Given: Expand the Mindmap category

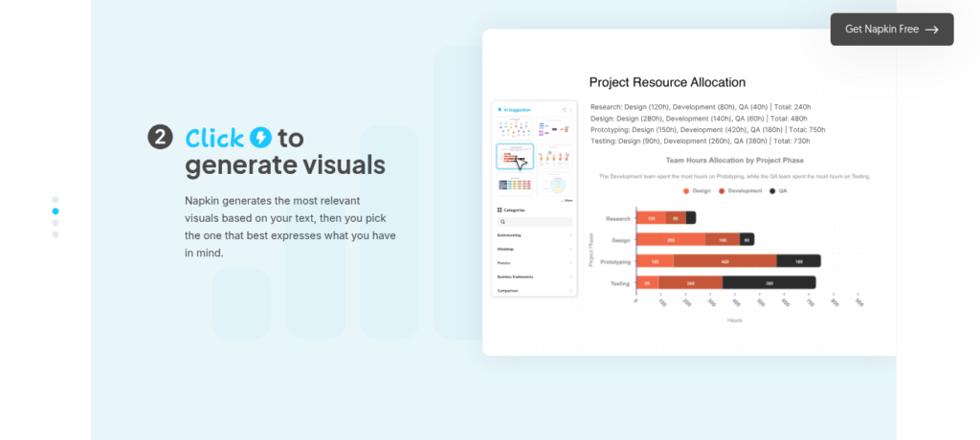Looking at the screenshot, I should coord(534,250).
